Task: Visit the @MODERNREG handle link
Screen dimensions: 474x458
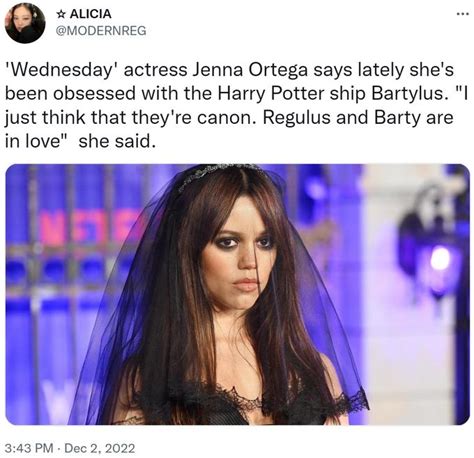Action: click(101, 31)
